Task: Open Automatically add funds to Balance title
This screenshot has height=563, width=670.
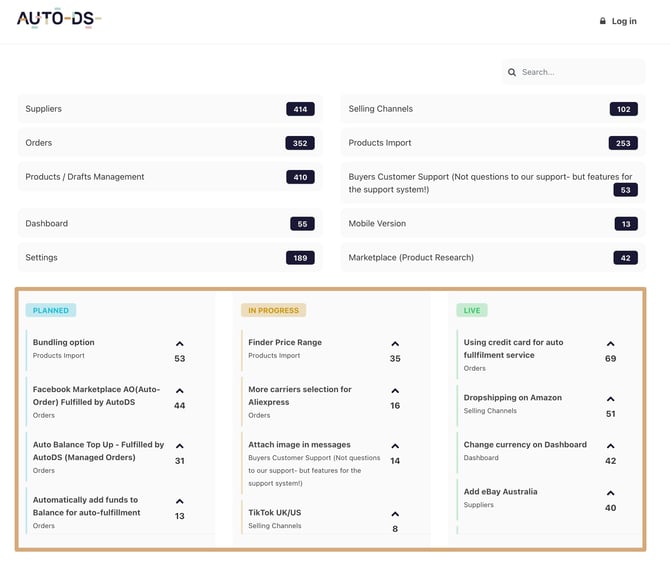Action: [86, 506]
